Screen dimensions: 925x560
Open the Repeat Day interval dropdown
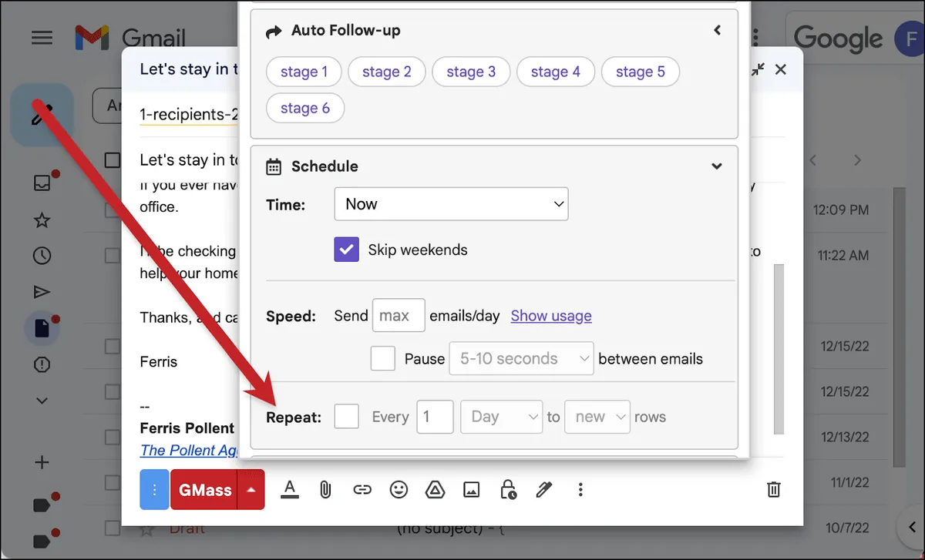point(502,417)
